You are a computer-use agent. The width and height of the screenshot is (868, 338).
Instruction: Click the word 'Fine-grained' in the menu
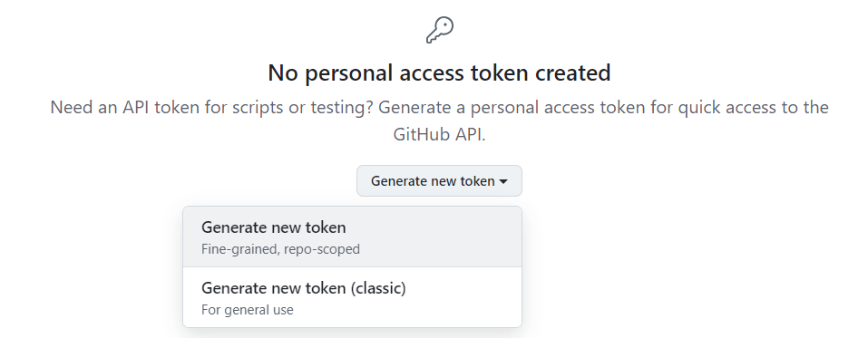(x=239, y=249)
